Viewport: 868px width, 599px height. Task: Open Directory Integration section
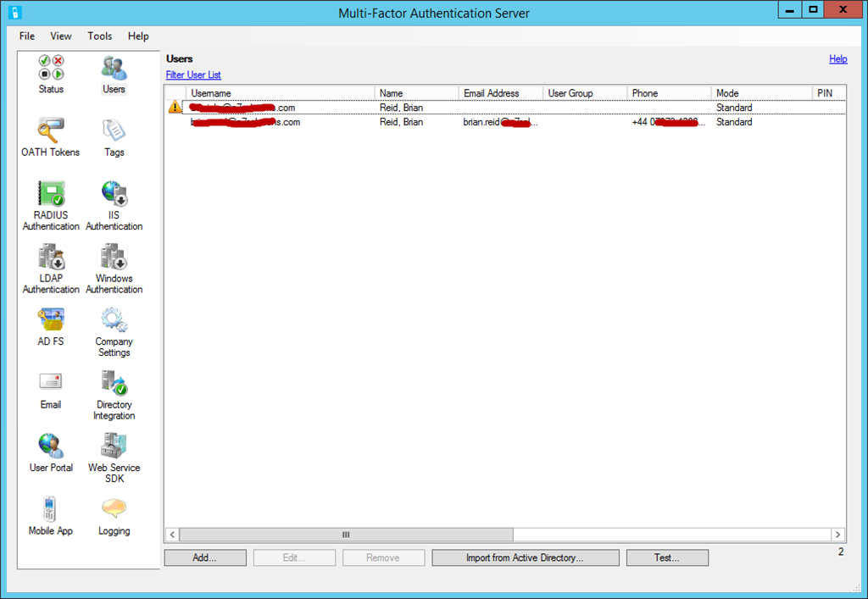point(114,395)
